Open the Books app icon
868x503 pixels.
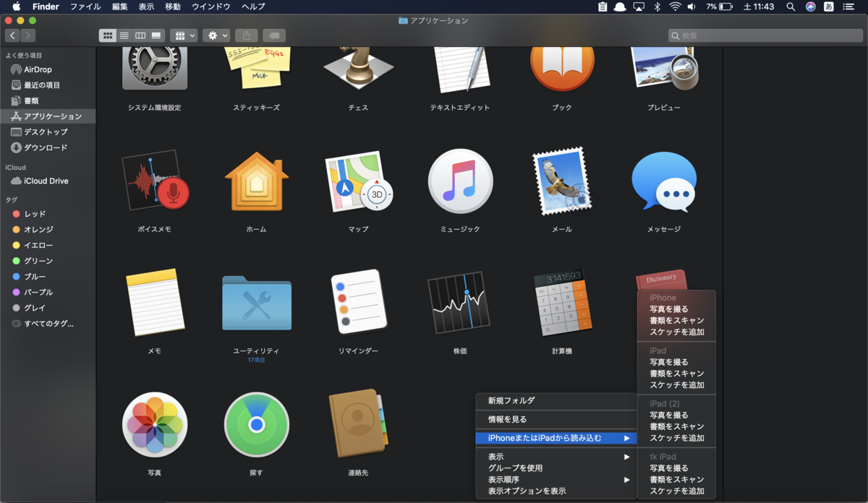point(562,68)
